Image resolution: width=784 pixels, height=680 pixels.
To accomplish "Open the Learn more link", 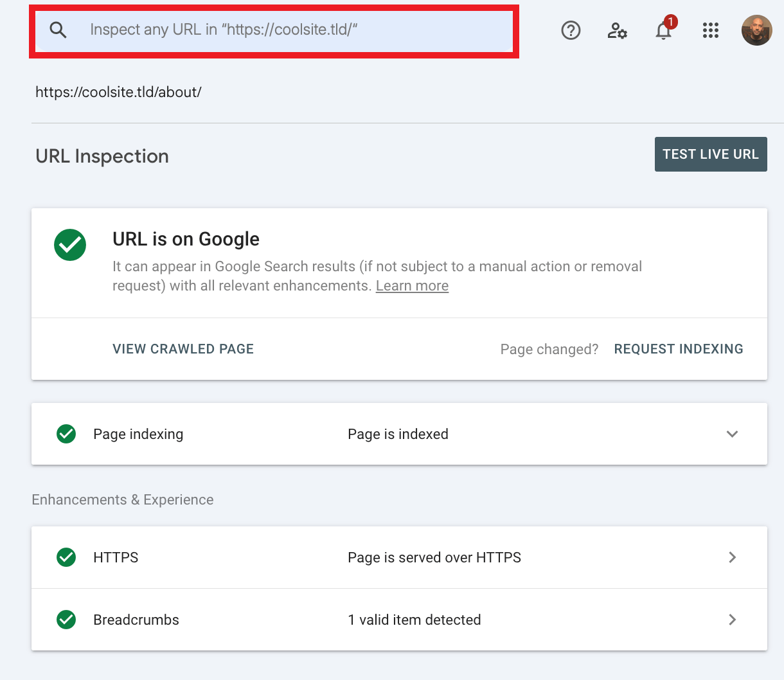I will (411, 285).
